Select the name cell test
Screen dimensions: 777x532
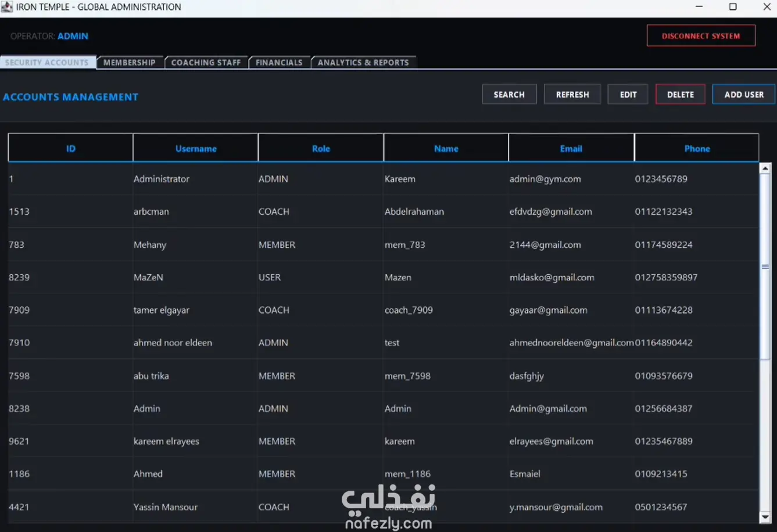[446, 343]
